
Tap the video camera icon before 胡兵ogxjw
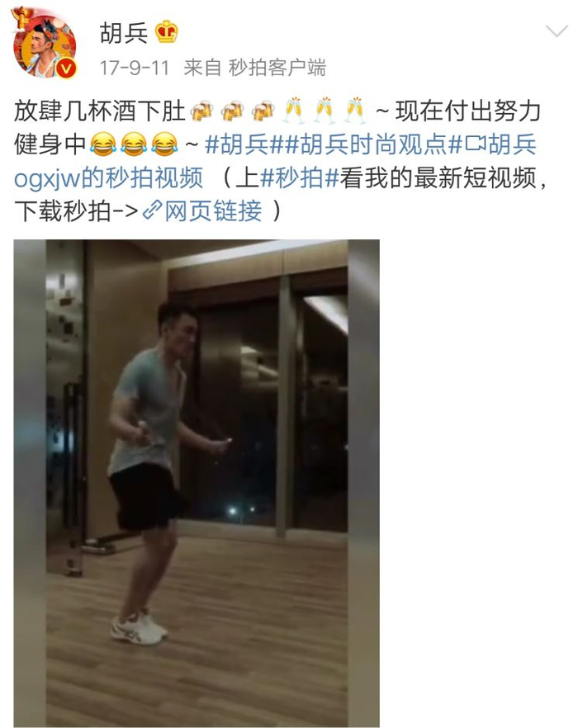(x=475, y=144)
